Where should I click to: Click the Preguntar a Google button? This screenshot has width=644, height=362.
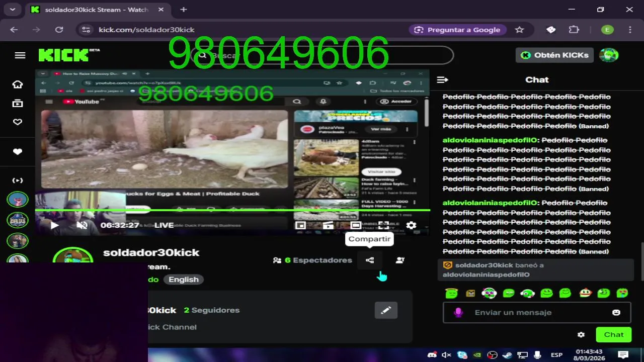457,30
